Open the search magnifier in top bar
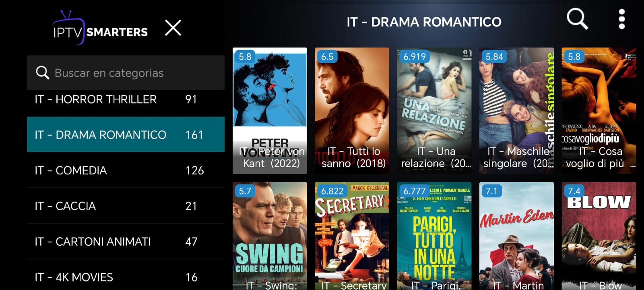Viewport: 644px width, 290px height. [577, 19]
